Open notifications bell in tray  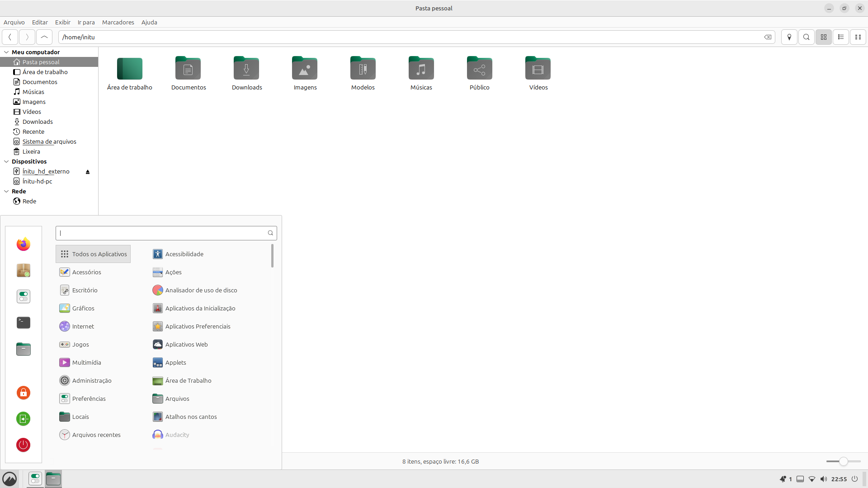(783, 479)
